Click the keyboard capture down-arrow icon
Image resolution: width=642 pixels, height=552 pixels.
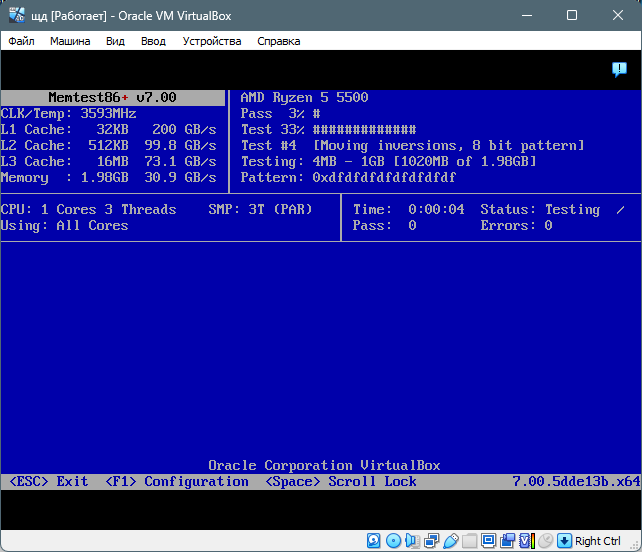pyautogui.click(x=564, y=541)
